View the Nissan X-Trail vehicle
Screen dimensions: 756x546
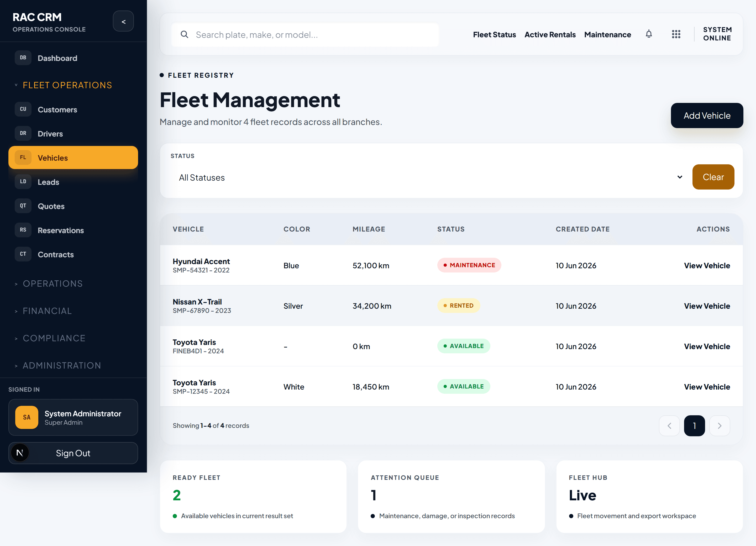pos(707,306)
